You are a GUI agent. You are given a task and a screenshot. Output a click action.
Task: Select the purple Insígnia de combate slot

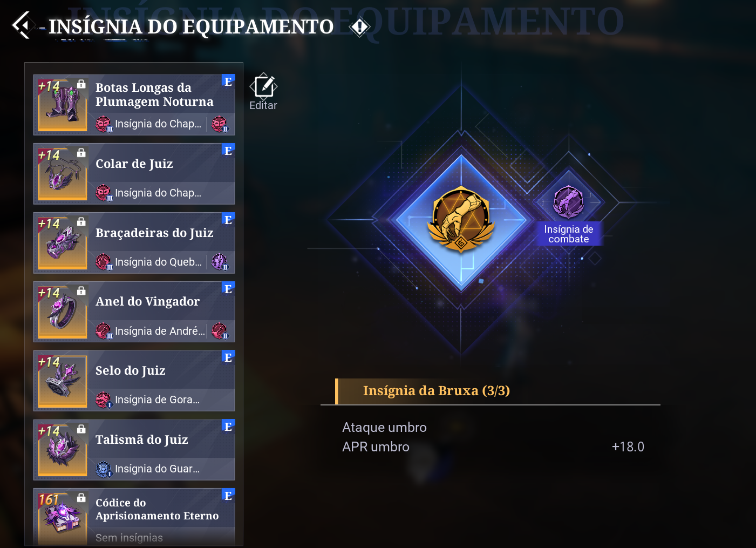click(x=568, y=202)
